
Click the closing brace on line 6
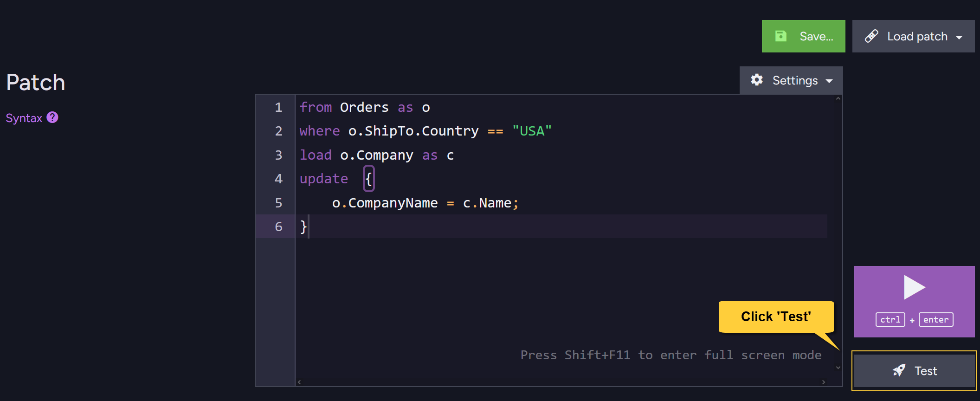(303, 226)
